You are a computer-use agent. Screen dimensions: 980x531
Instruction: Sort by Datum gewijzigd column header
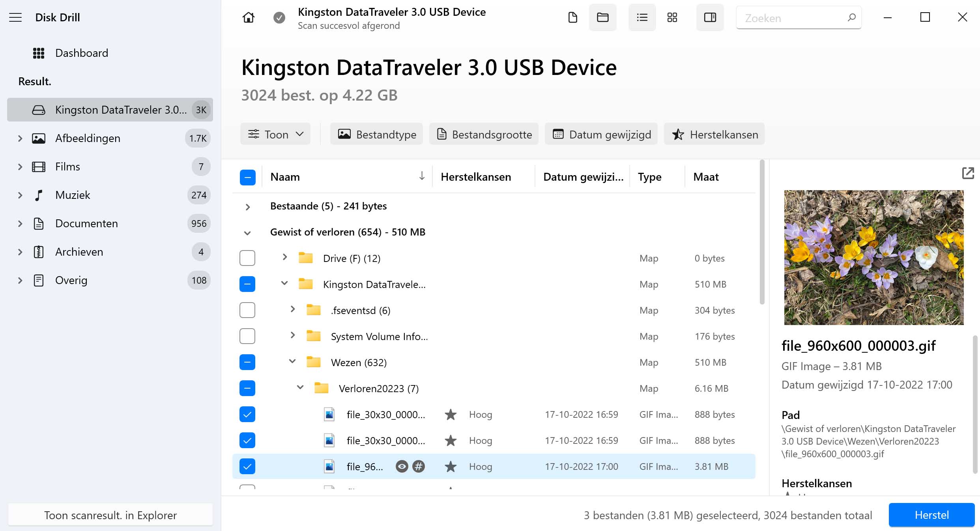click(583, 177)
